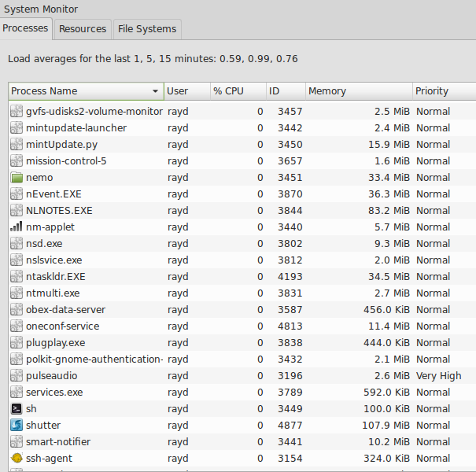Click process ID 3457
This screenshot has height=472, width=476.
[x=290, y=112]
